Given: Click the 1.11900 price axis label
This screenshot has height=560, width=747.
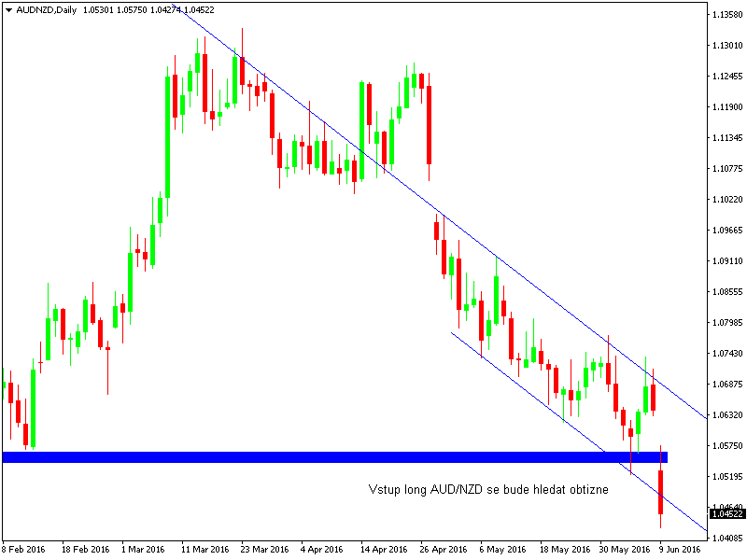Looking at the screenshot, I should point(727,106).
